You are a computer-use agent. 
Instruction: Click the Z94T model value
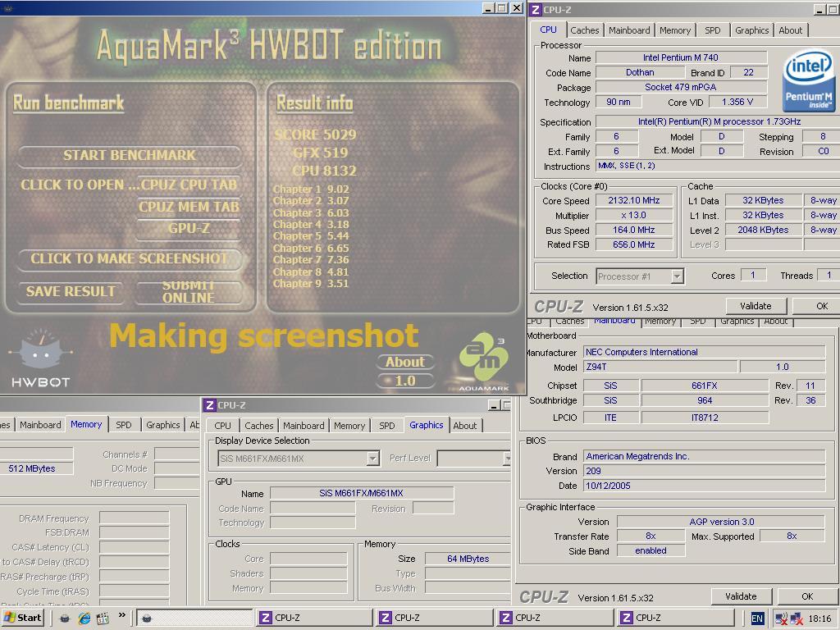pos(660,367)
